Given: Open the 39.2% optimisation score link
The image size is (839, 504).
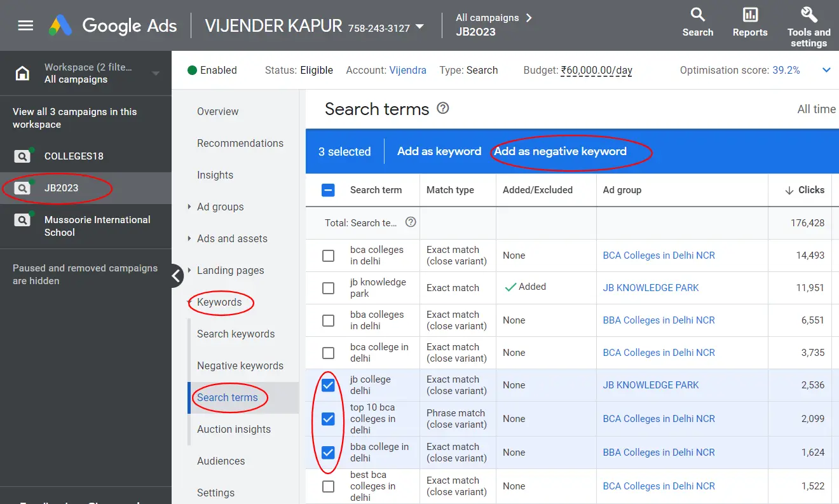Looking at the screenshot, I should (x=786, y=70).
